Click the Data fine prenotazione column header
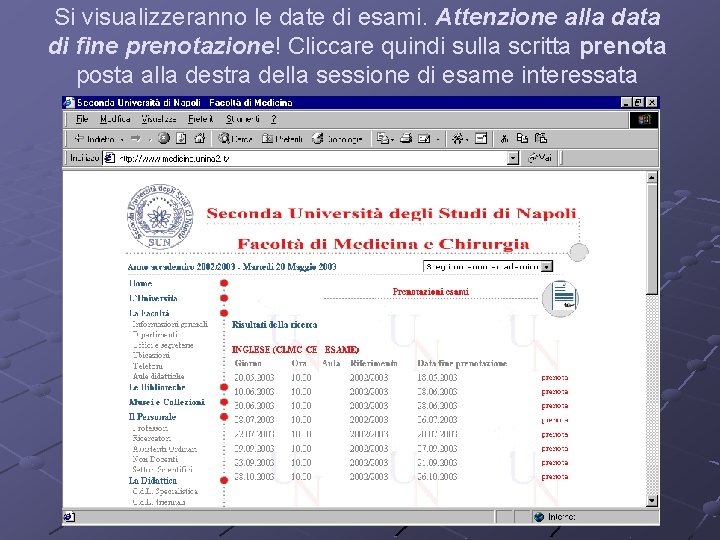 (x=462, y=363)
